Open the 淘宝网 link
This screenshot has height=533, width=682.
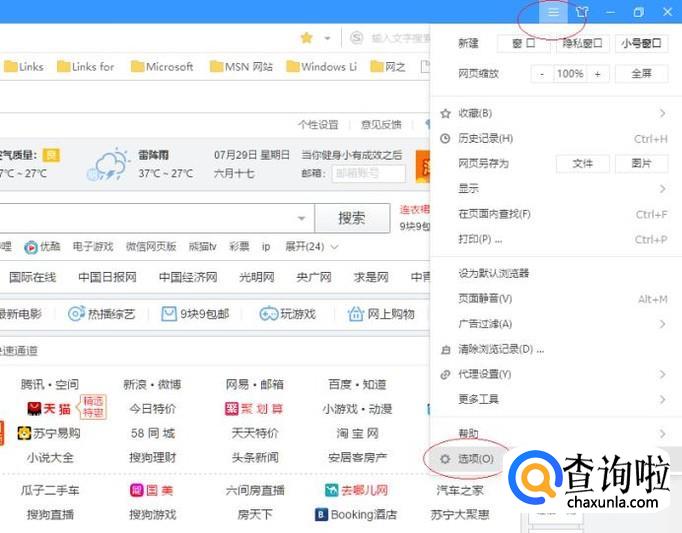click(357, 433)
